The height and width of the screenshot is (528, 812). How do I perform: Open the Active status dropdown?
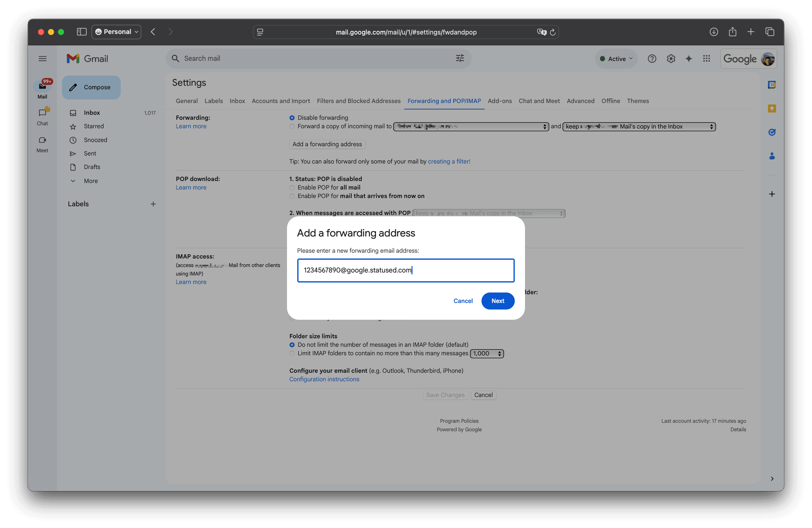click(616, 58)
